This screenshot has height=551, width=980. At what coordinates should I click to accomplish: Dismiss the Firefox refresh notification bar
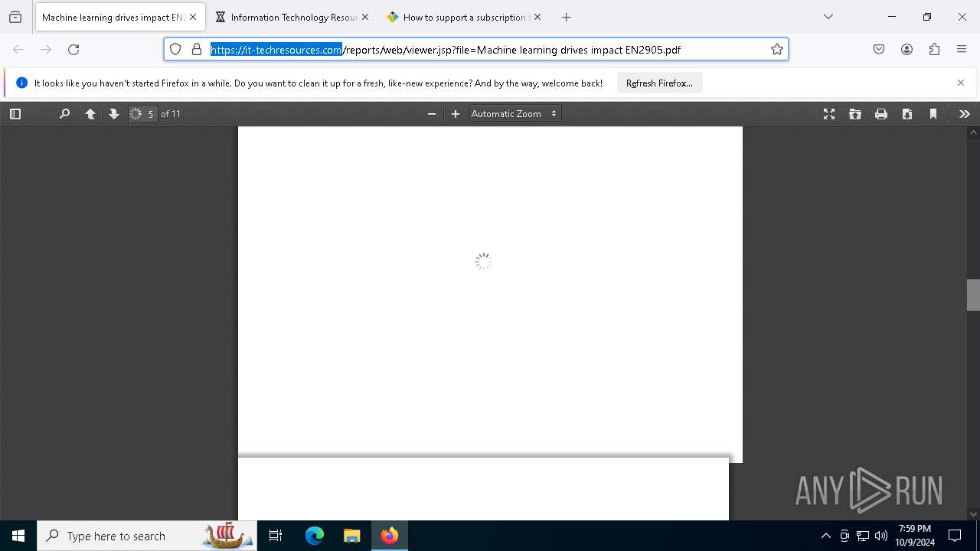click(x=961, y=83)
